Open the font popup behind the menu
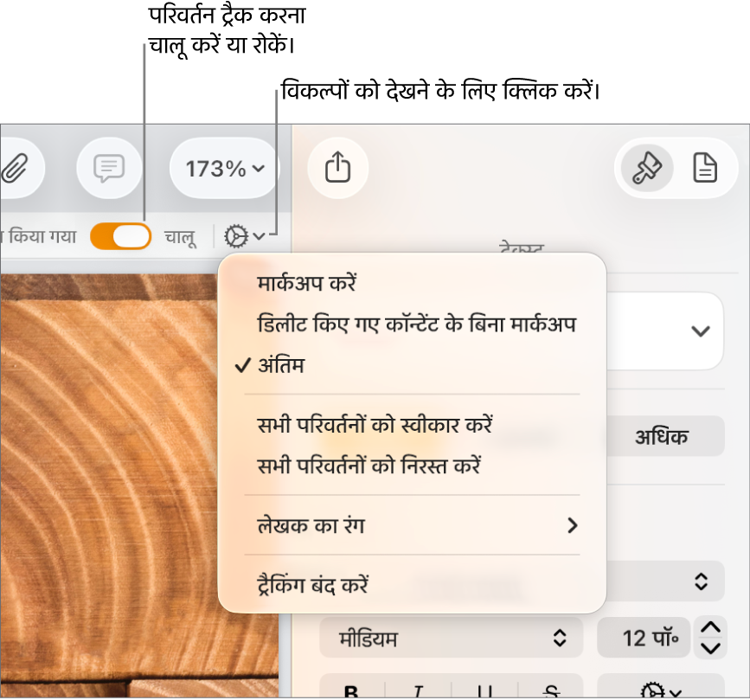The height and width of the screenshot is (700, 750). pos(665,581)
